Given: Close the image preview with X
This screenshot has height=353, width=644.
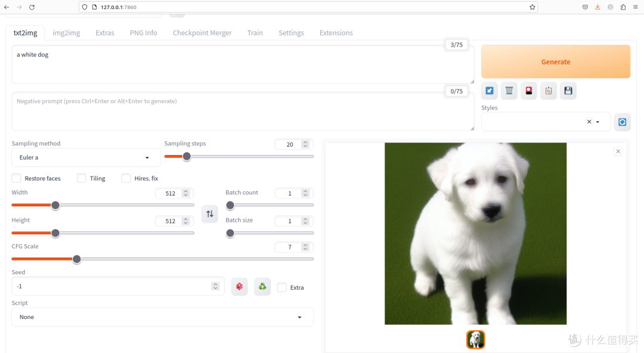Looking at the screenshot, I should click(618, 151).
